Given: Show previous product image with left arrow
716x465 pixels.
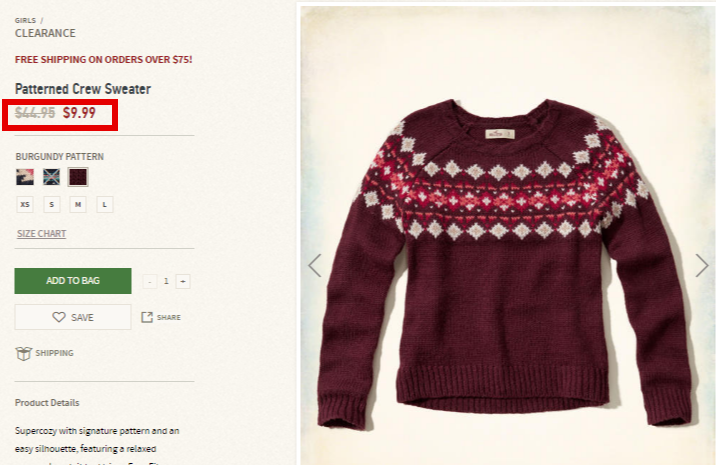Looking at the screenshot, I should [x=315, y=265].
